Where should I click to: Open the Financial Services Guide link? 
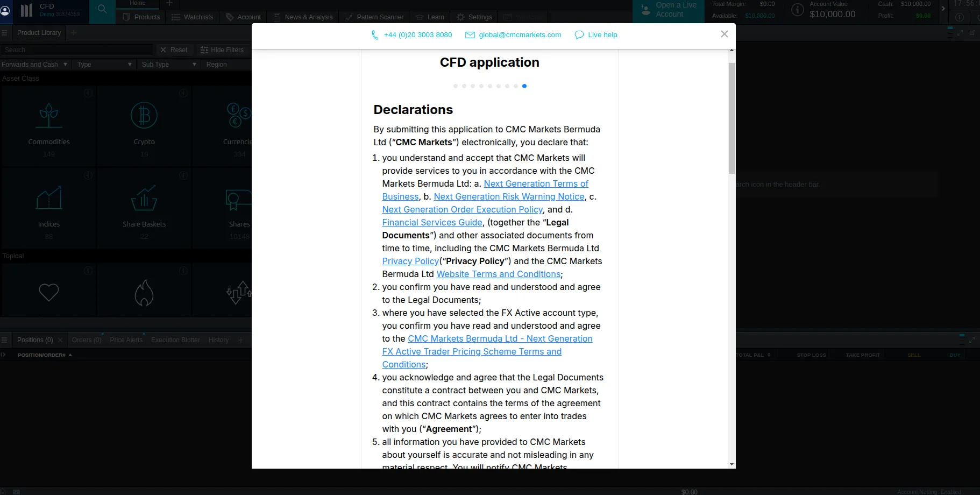[432, 223]
